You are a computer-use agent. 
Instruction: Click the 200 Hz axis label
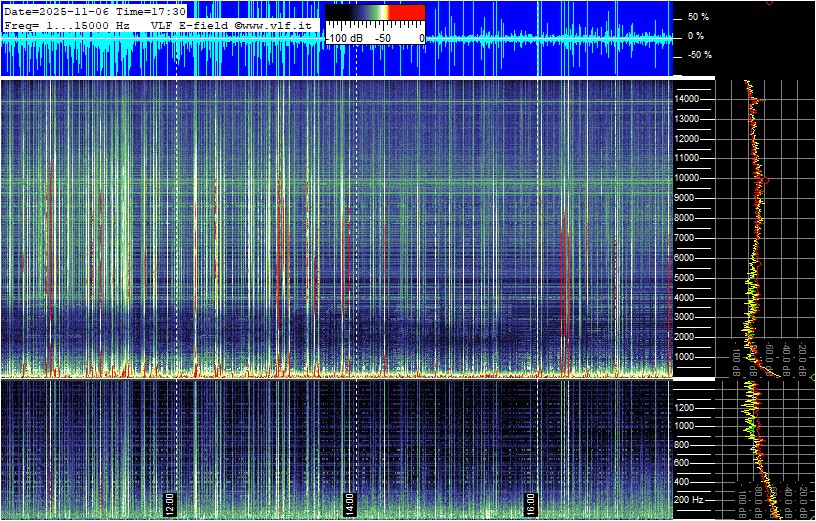688,499
